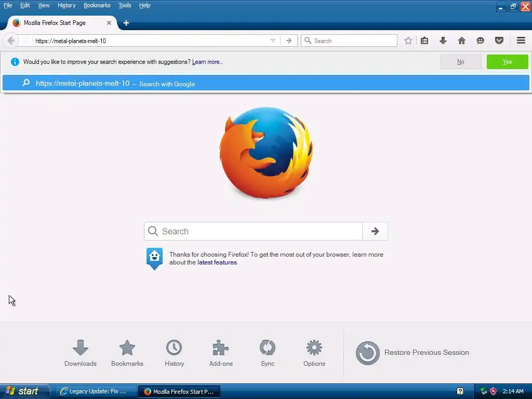Click the Go arrow in address bar
This screenshot has height=399, width=532.
point(289,41)
